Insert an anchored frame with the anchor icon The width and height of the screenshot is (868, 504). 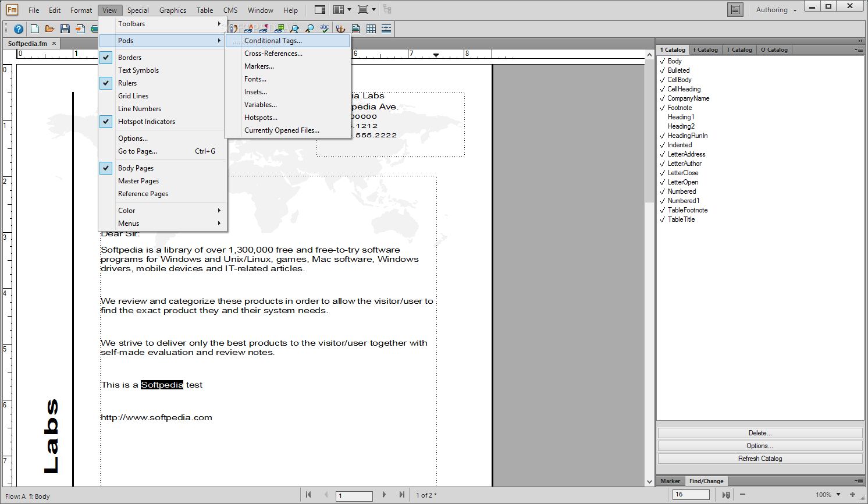pyautogui.click(x=340, y=29)
